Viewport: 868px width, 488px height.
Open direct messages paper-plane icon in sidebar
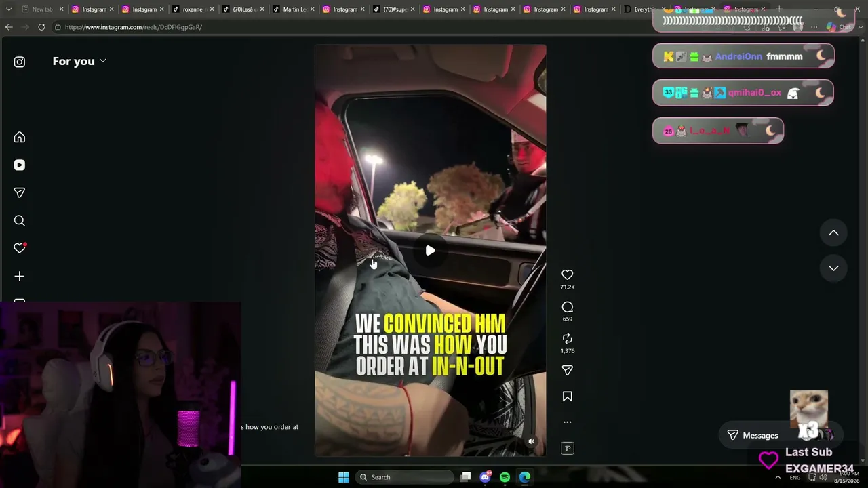pyautogui.click(x=20, y=193)
